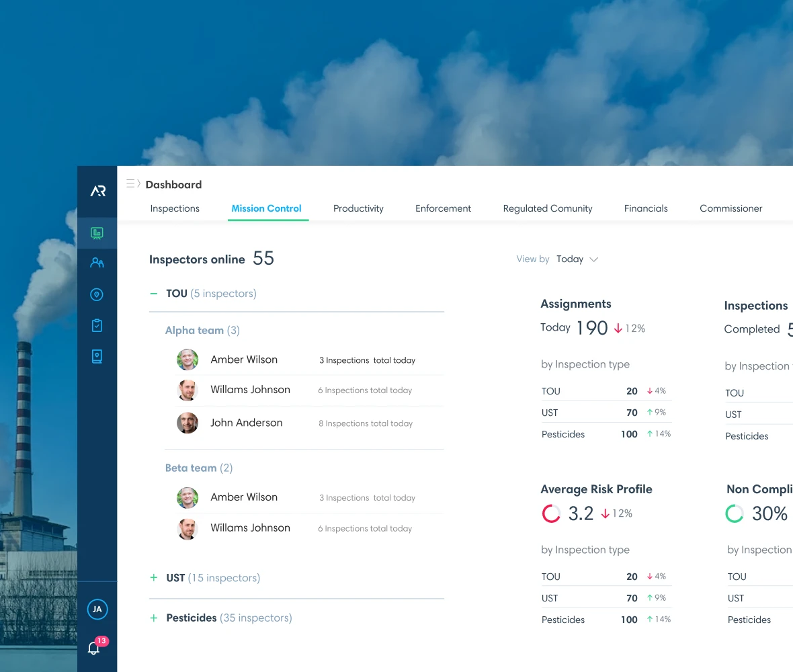This screenshot has height=672, width=793.
Task: Click the Inspections Completed label
Action: point(751,329)
